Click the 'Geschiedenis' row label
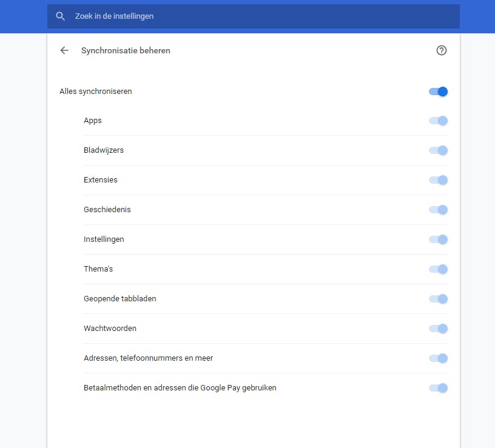Image resolution: width=495 pixels, height=448 pixels. tap(107, 210)
